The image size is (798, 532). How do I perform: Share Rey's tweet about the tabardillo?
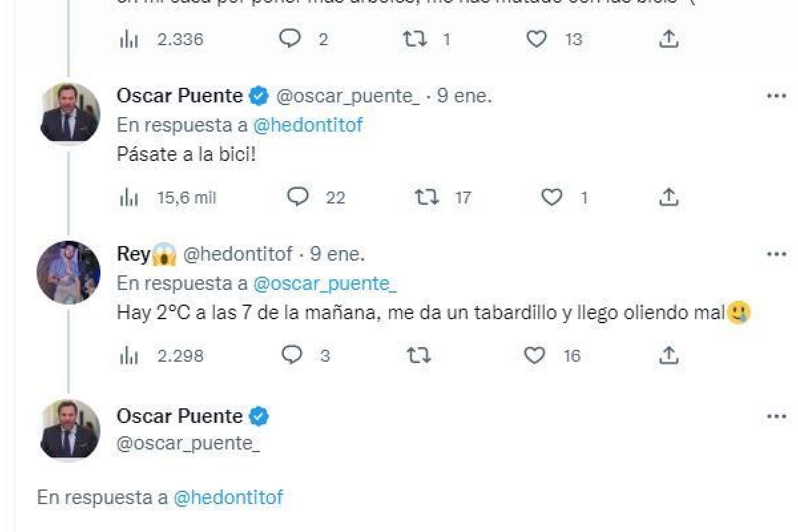(668, 356)
